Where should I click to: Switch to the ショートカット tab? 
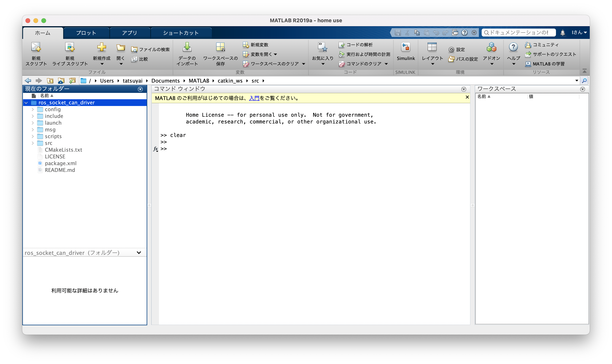point(181,33)
